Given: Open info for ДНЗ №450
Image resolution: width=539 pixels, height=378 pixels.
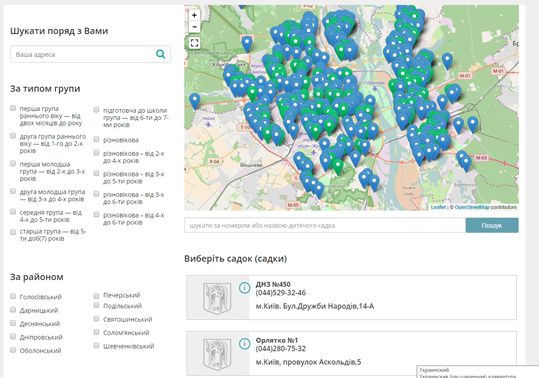Looking at the screenshot, I should [244, 287].
